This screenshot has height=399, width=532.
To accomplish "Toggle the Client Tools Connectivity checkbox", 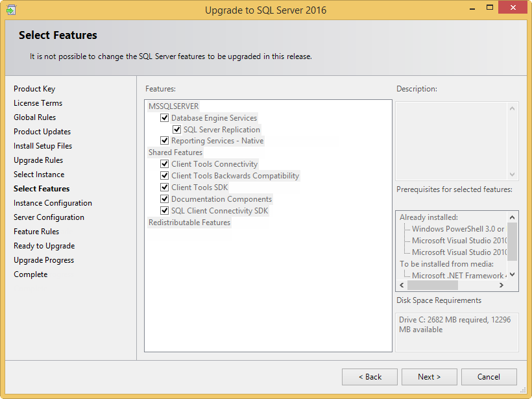I will [x=165, y=164].
